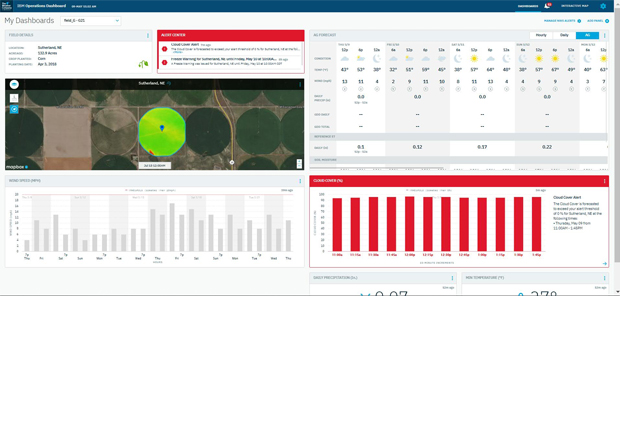
Task: Open the Interactive Map tab
Action: coord(575,6)
